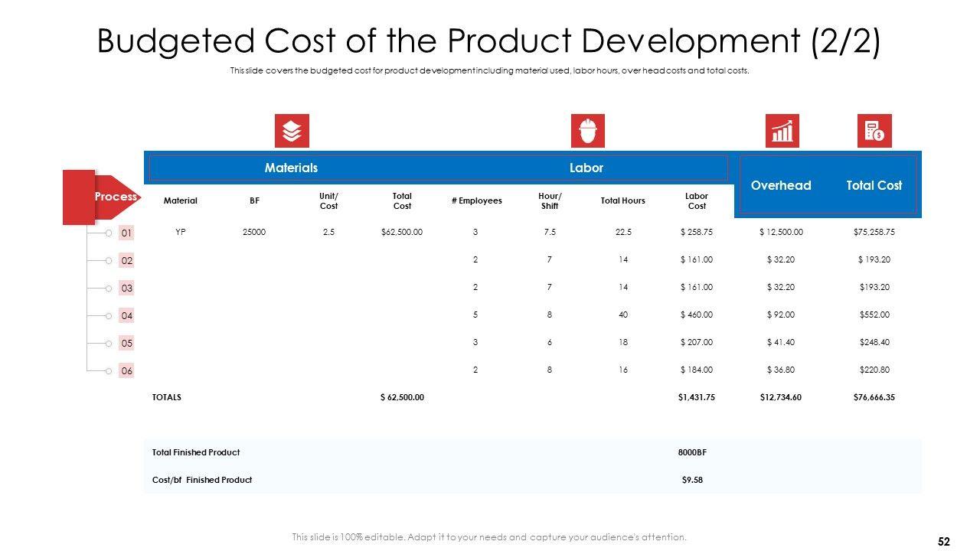Click the red stacked-layers Materials icon
This screenshot has width=980, height=551.
point(292,131)
